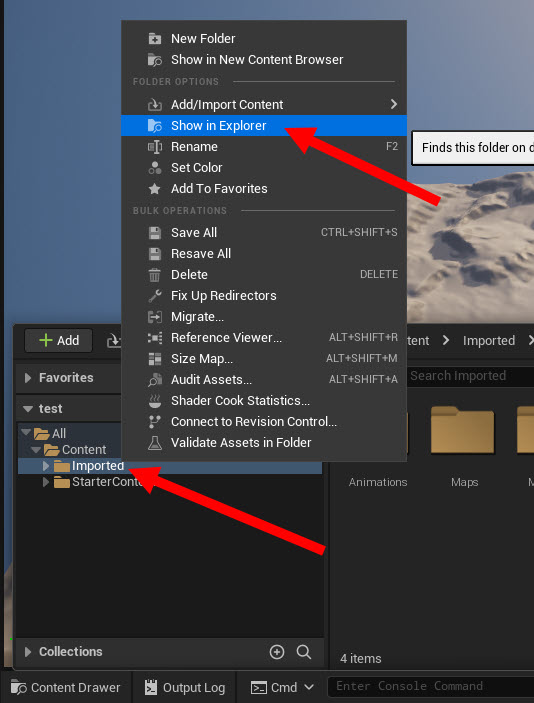Choose Add To Favorites entry
This screenshot has width=534, height=703.
264,189
